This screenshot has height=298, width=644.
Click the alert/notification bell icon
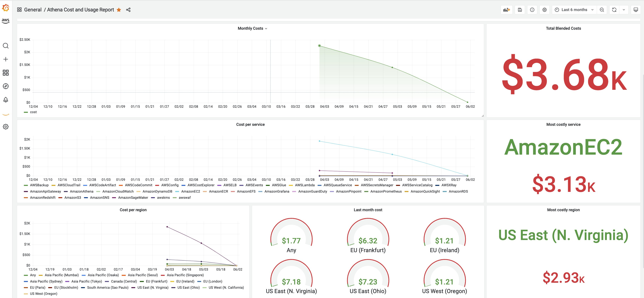coord(6,100)
